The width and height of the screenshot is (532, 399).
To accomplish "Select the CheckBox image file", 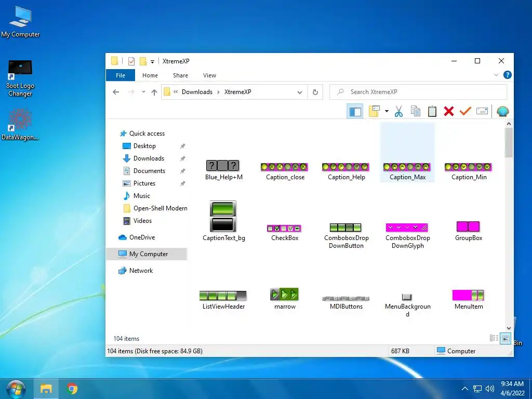I will [285, 233].
